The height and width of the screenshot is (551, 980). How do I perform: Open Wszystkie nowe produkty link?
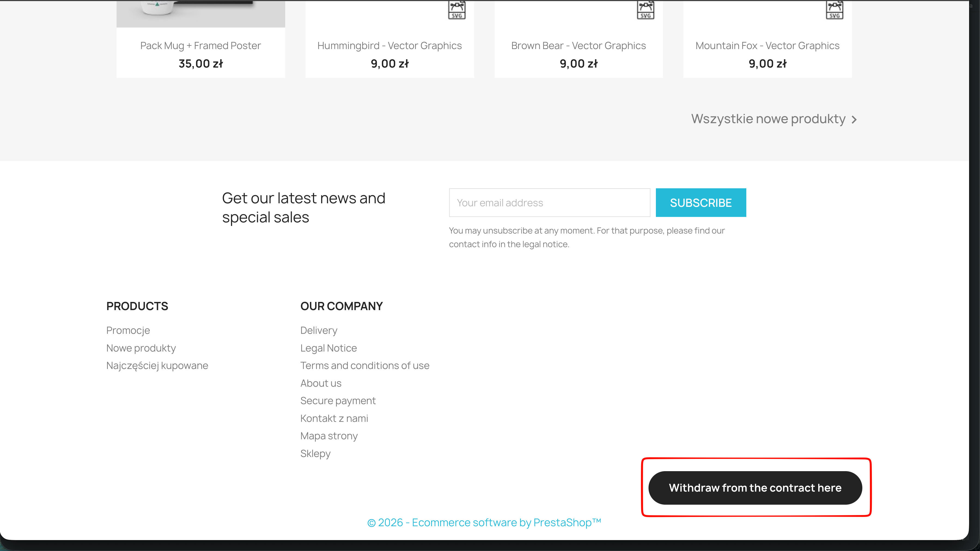click(x=768, y=119)
